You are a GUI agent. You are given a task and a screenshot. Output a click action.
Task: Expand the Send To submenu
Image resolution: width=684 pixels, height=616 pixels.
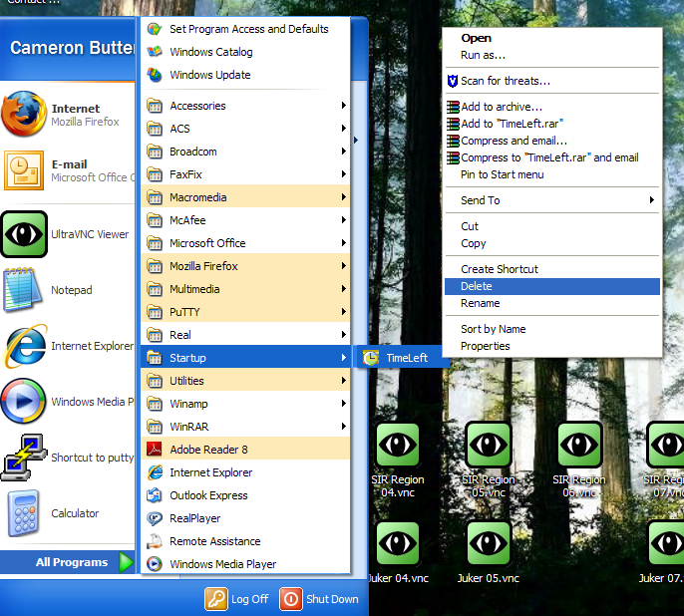pyautogui.click(x=551, y=200)
